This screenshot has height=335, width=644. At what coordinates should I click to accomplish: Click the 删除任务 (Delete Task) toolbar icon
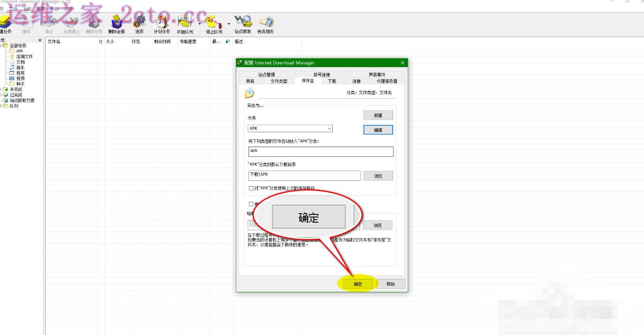94,25
